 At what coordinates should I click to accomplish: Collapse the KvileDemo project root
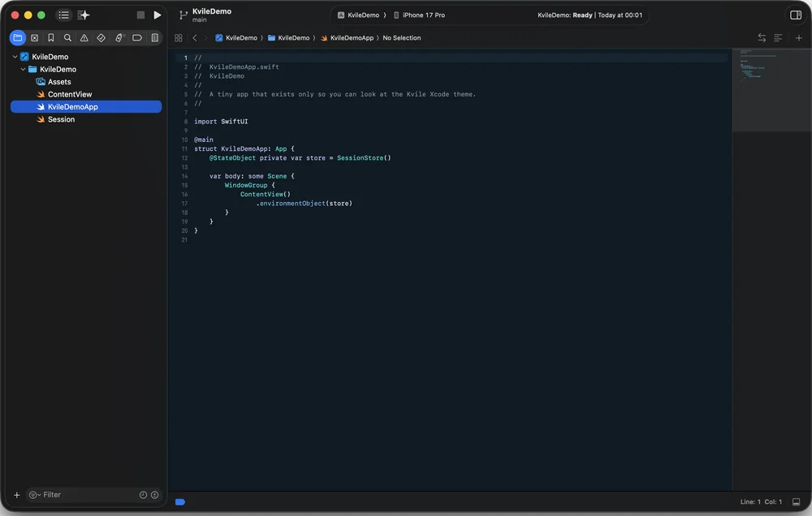[15, 57]
